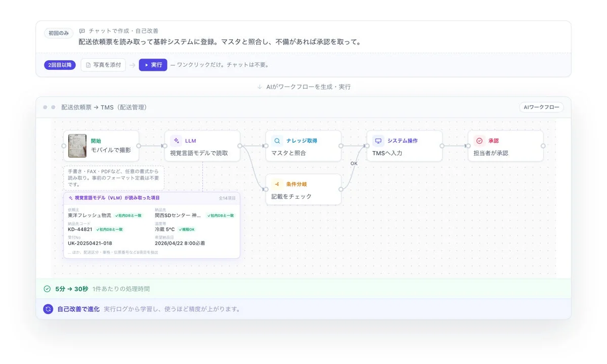Click the green check icon beside 5分 → 30秒
Screen dimensions: 607x364
(47, 289)
